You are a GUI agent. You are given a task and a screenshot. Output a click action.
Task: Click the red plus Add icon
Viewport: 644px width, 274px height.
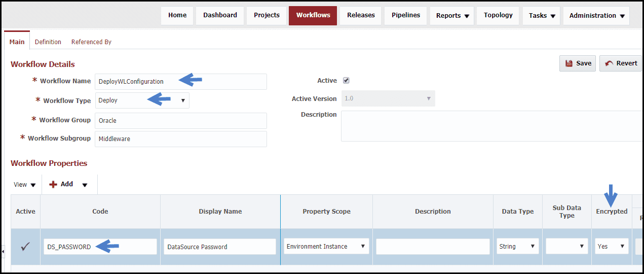[x=53, y=185]
